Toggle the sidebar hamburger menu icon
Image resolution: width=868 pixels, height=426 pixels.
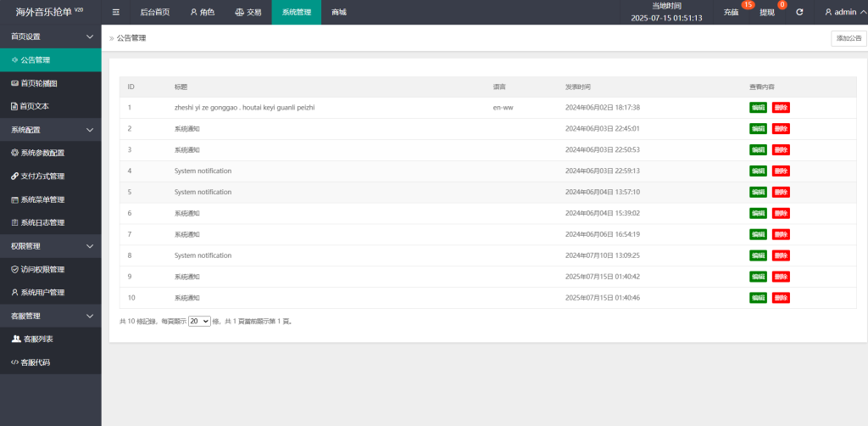115,12
